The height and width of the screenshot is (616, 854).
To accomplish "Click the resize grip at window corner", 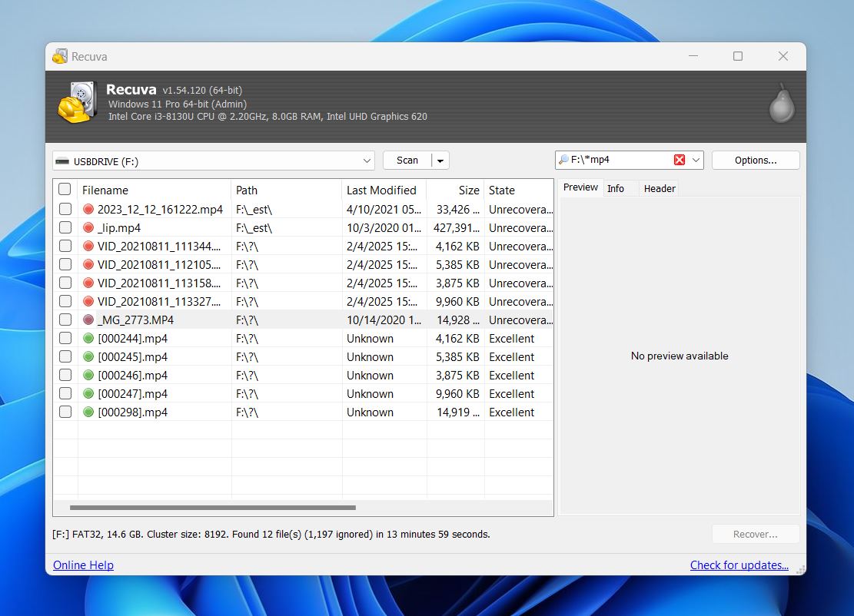I will tap(801, 570).
